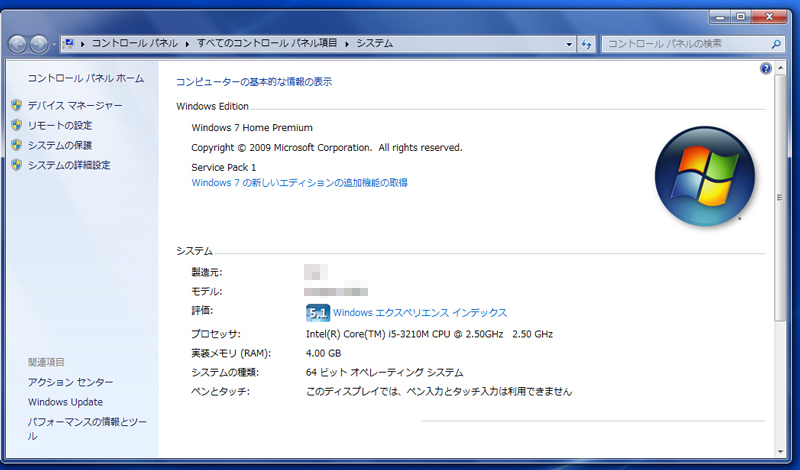The width and height of the screenshot is (800, 470).
Task: Open システムの保護 link
Action: click(x=60, y=145)
